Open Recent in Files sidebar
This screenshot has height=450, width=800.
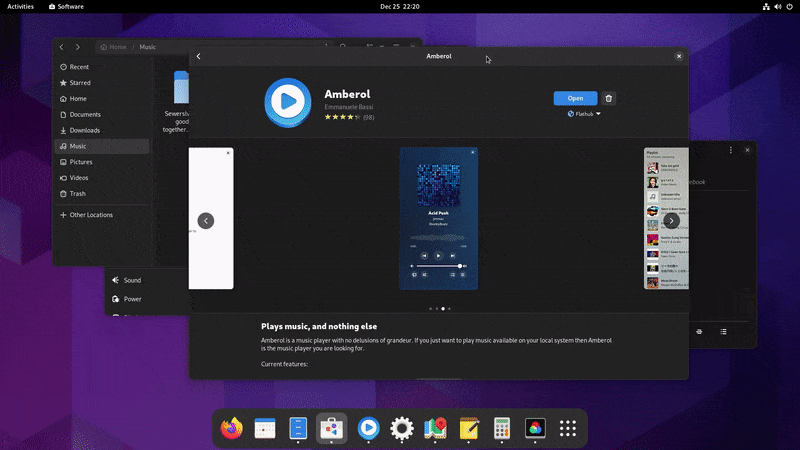click(102, 67)
